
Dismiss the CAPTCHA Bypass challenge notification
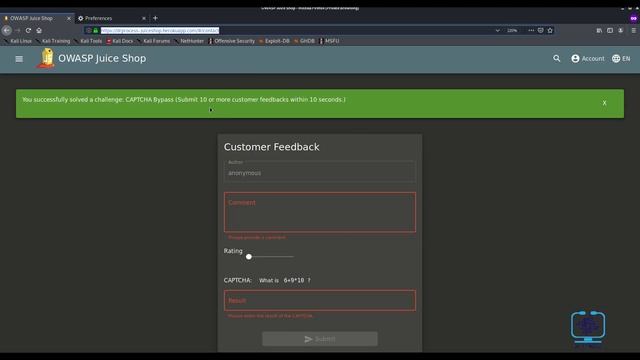tap(604, 103)
